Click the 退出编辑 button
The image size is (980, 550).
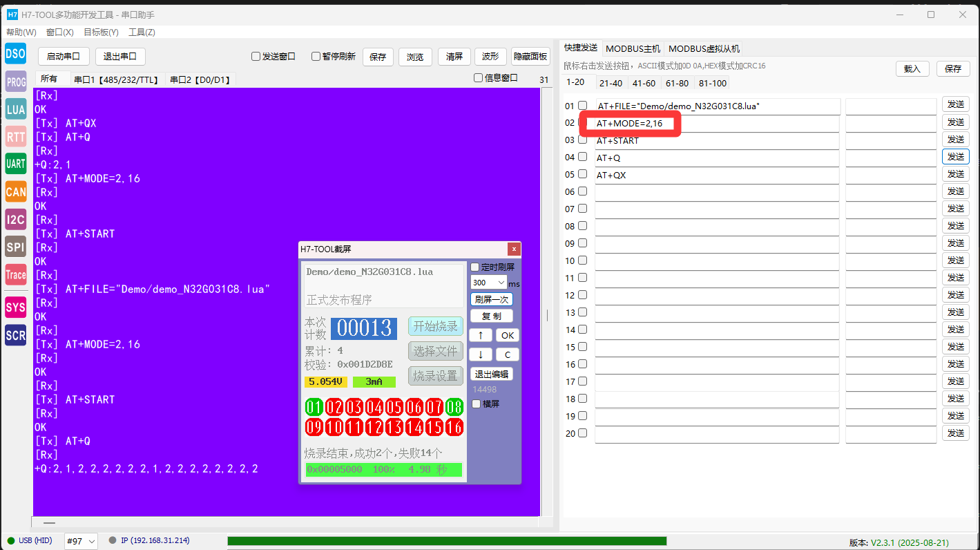492,374
